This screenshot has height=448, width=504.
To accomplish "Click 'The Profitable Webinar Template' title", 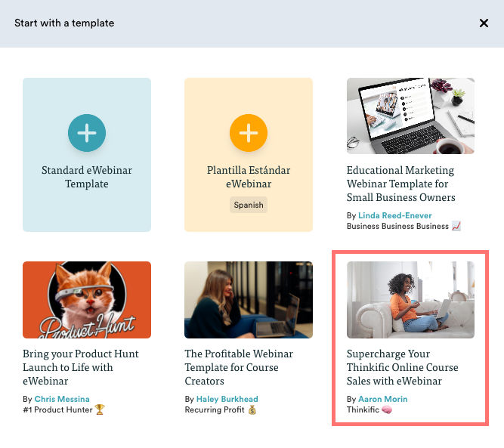I will [x=239, y=367].
